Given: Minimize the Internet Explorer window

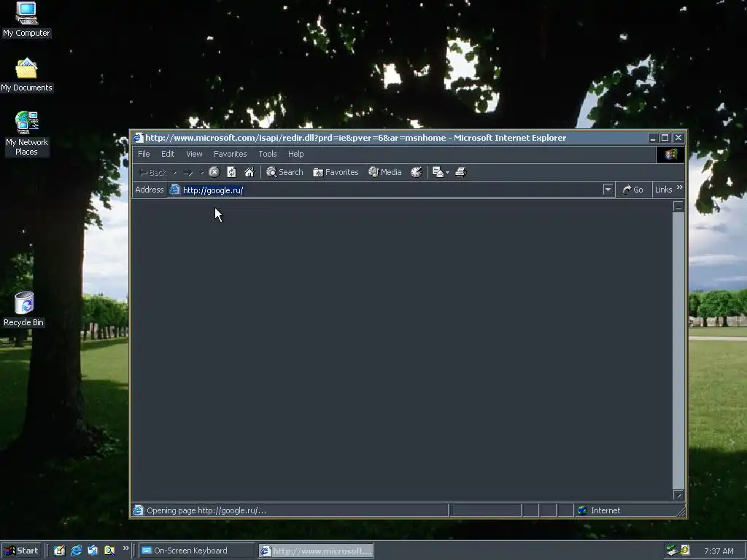Looking at the screenshot, I should 653,138.
